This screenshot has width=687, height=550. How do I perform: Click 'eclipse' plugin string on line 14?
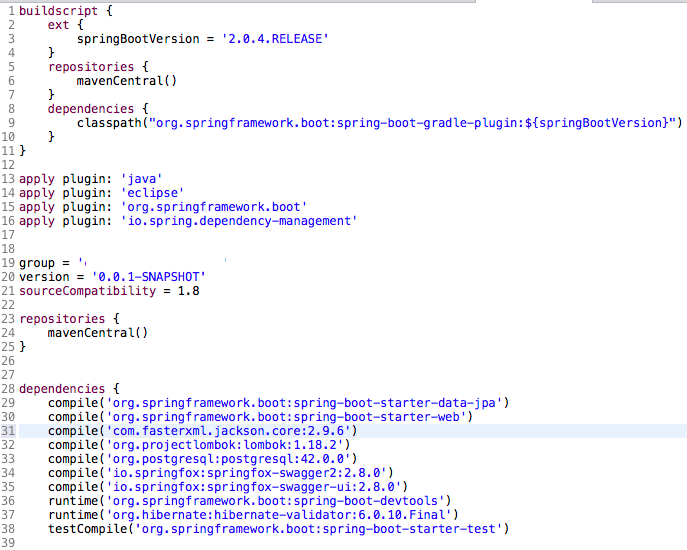coord(152,193)
